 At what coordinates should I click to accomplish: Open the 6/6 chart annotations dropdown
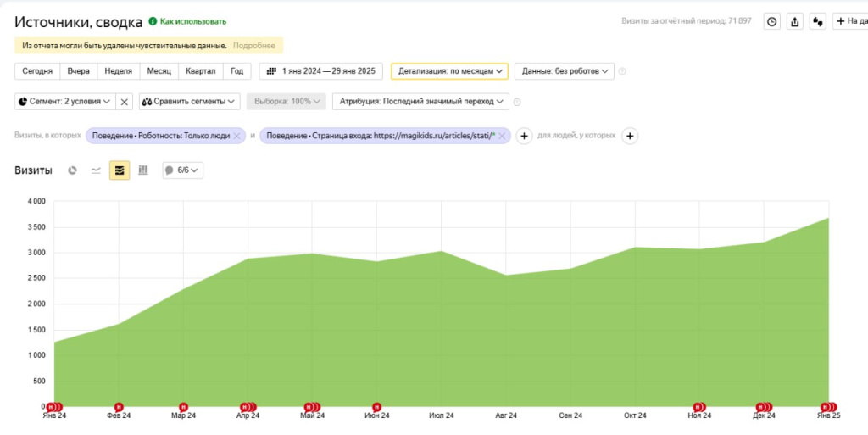click(182, 170)
